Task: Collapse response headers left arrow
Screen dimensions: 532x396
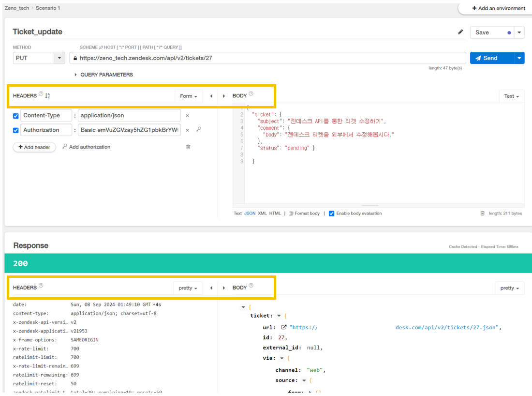Action: pos(211,288)
